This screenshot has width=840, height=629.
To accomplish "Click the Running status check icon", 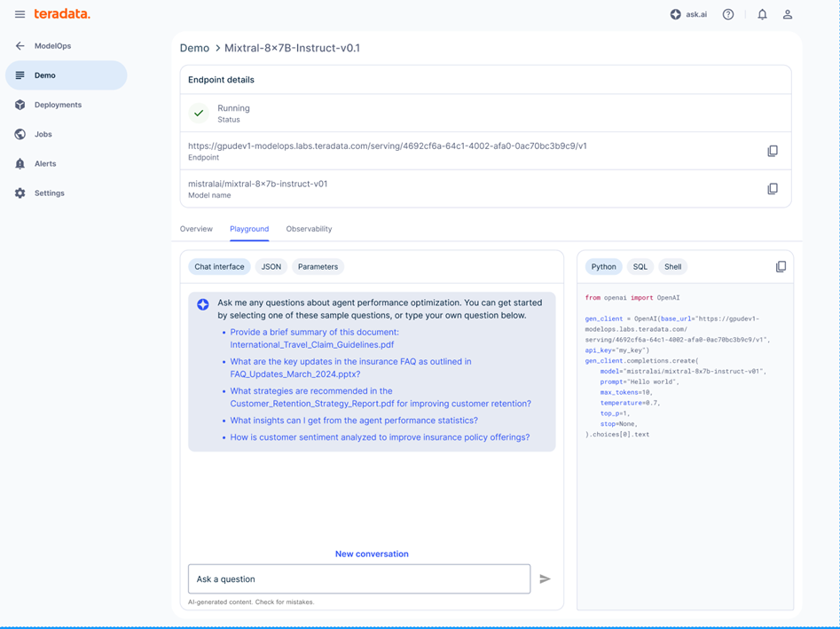I will 199,113.
